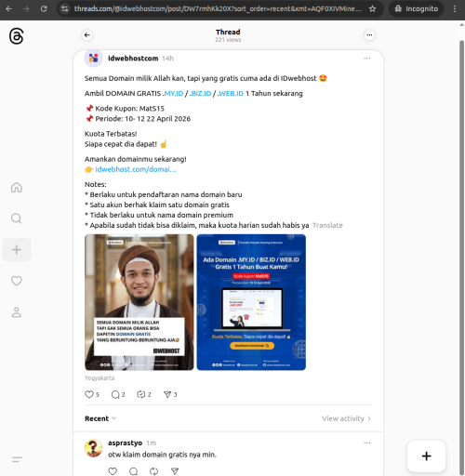Image resolution: width=465 pixels, height=476 pixels.
Task: Open idwebhost.com/domai... link
Action: coord(136,169)
